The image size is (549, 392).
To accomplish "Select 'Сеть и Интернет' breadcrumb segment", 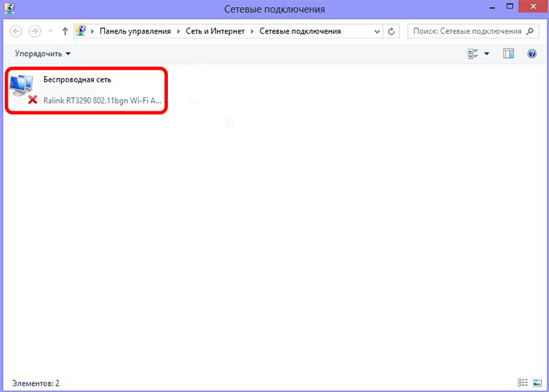I will click(215, 31).
